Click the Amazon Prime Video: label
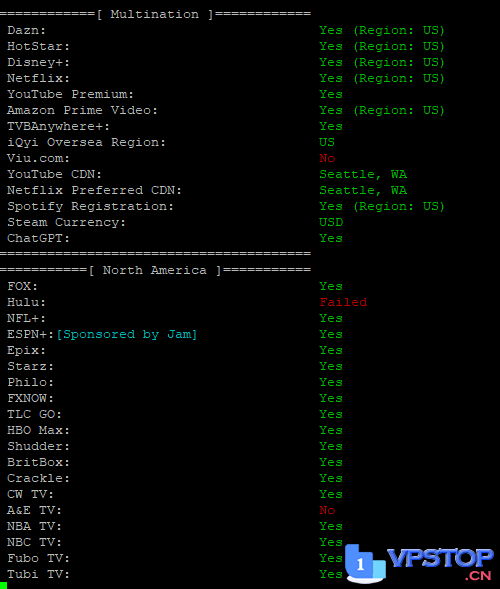The image size is (500, 589). pos(82,110)
